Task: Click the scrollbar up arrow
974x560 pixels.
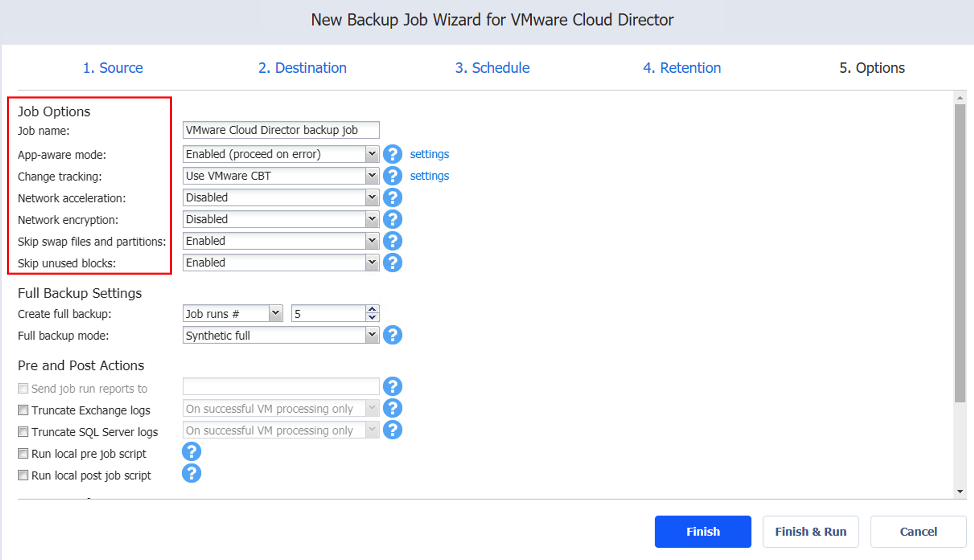Action: point(960,98)
